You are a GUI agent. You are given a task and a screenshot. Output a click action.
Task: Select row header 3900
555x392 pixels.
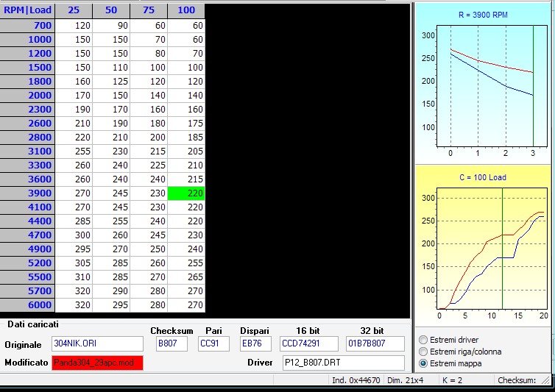pyautogui.click(x=27, y=193)
